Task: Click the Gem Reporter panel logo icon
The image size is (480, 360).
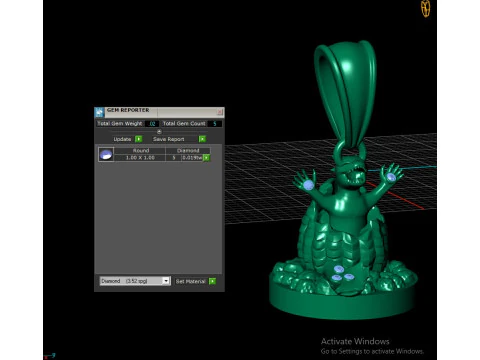Action: point(99,112)
